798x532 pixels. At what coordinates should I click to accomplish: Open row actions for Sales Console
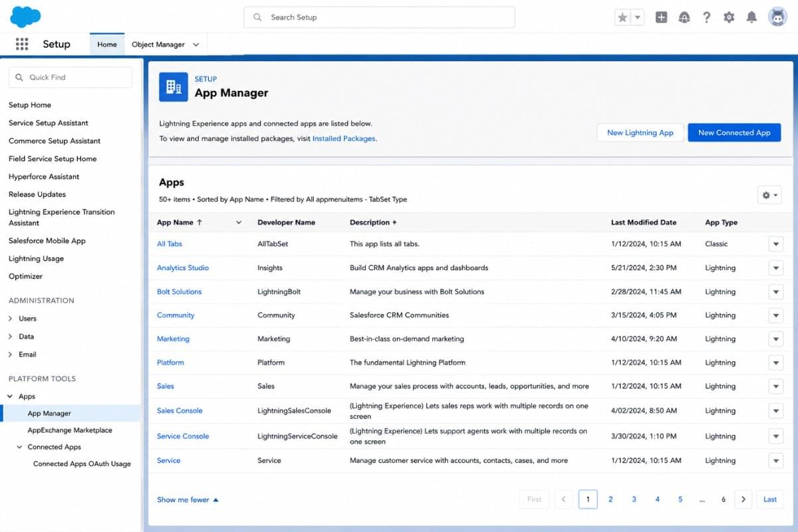(775, 411)
